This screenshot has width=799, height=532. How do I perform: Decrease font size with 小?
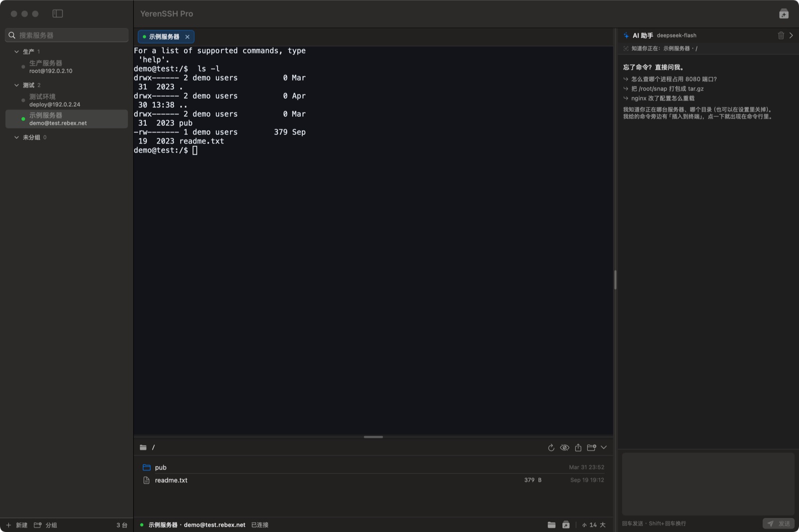coord(584,525)
